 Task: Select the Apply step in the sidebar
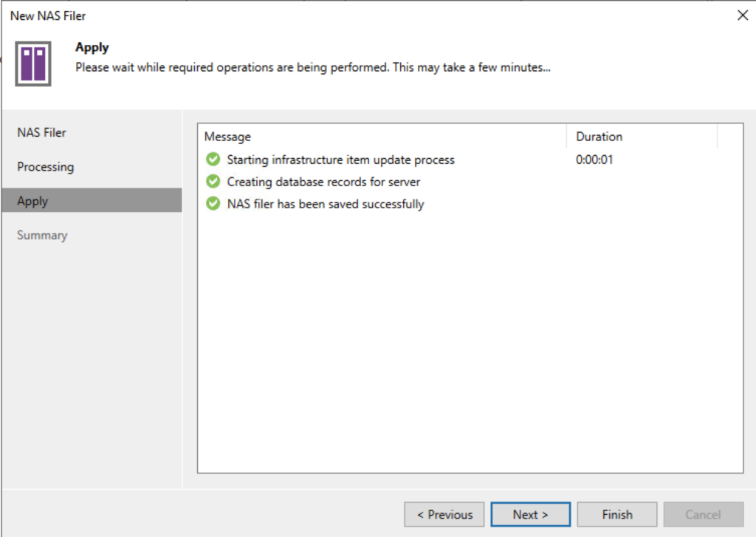point(32,201)
